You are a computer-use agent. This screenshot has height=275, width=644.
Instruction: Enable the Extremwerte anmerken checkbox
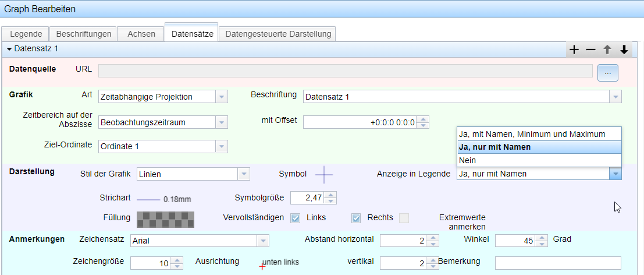point(404,218)
